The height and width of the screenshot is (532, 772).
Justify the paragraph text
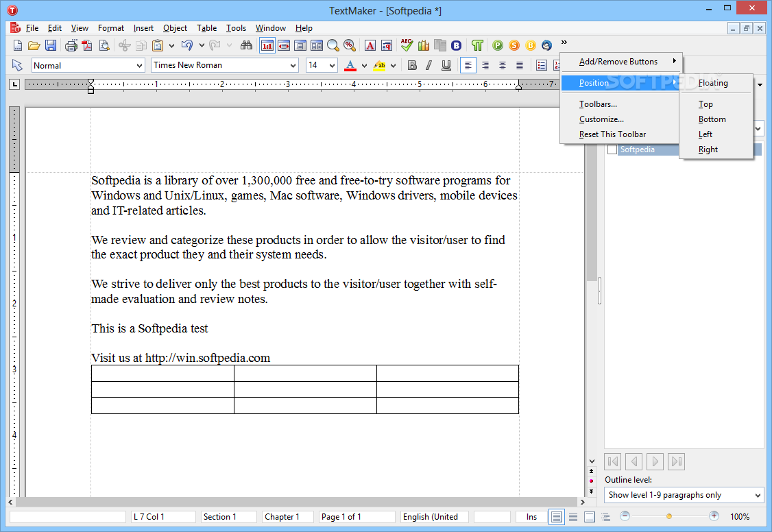click(520, 65)
